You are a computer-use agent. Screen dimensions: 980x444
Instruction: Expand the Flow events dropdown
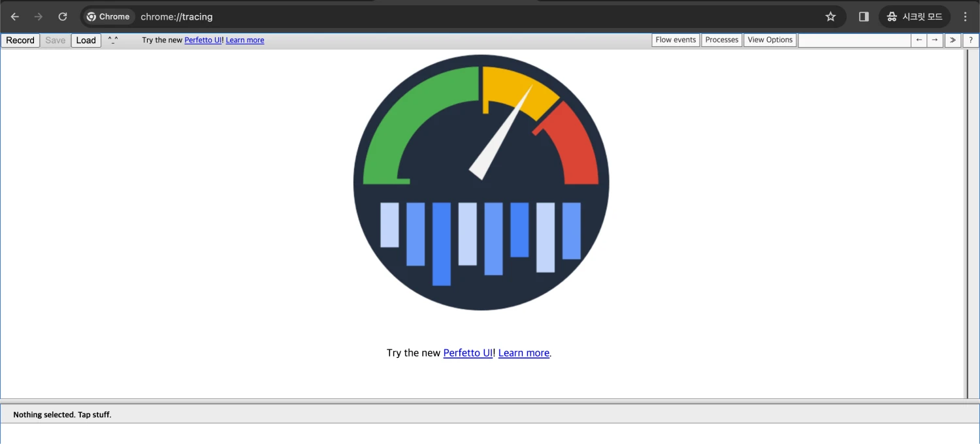pyautogui.click(x=676, y=40)
